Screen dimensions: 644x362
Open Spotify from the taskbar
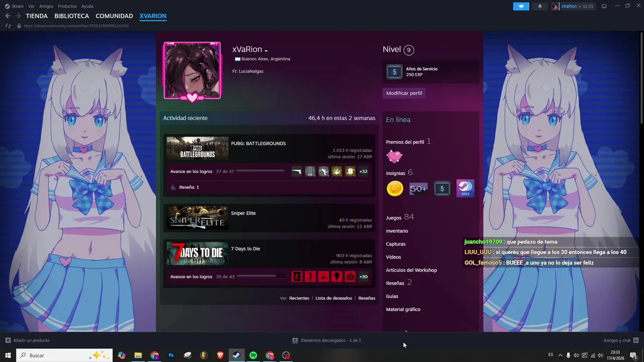point(253,355)
